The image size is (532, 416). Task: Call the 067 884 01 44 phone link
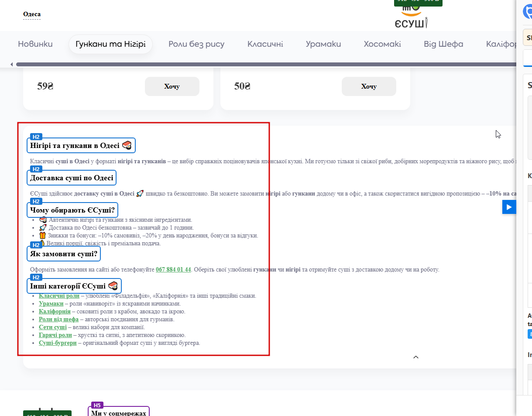click(x=173, y=269)
